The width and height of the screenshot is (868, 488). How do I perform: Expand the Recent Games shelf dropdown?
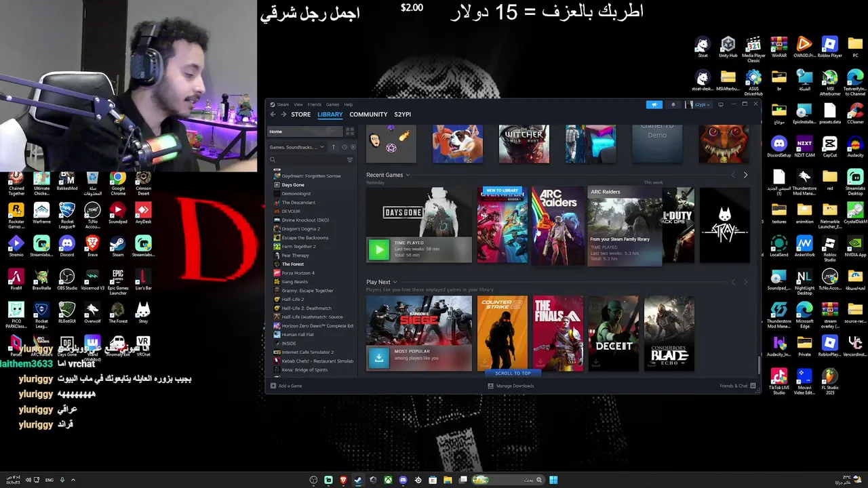click(x=408, y=175)
